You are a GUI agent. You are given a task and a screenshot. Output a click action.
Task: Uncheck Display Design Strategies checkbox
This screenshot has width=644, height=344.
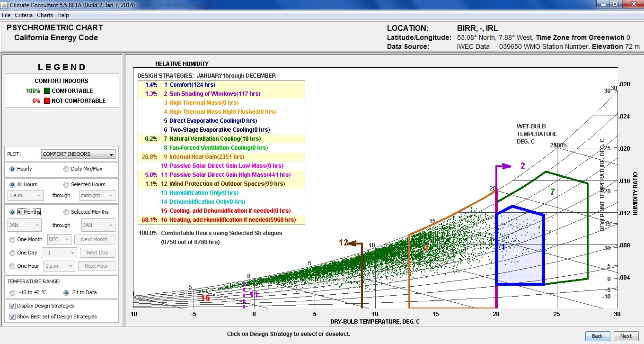[x=12, y=306]
